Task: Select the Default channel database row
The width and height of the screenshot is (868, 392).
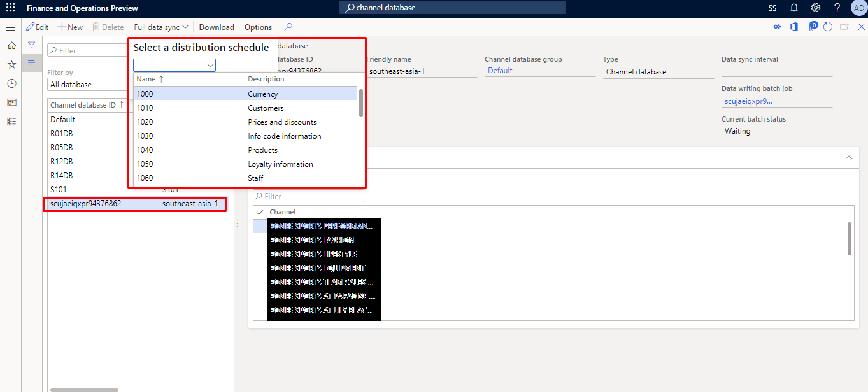Action: pos(88,120)
